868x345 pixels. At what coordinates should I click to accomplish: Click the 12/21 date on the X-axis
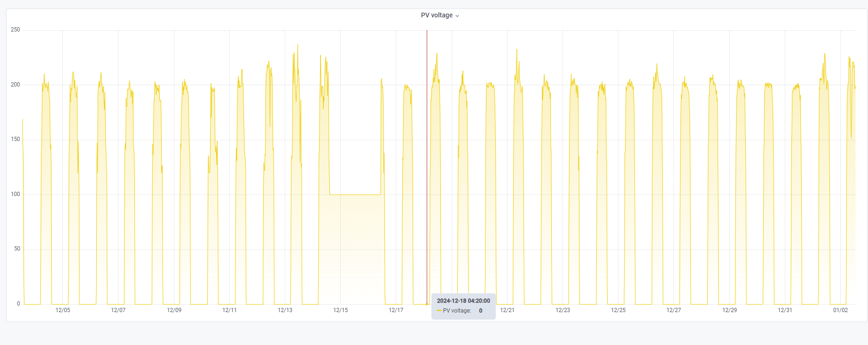(507, 310)
